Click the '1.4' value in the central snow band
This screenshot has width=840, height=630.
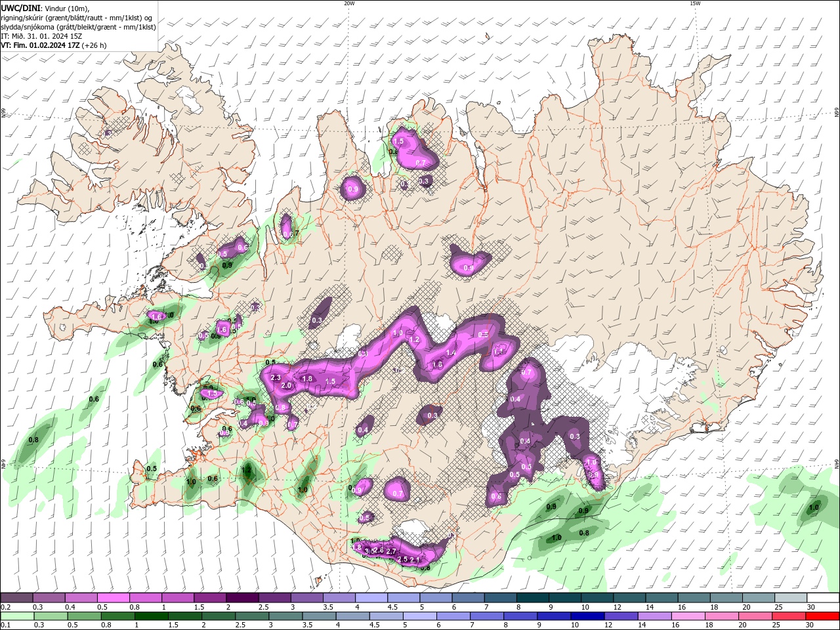pyautogui.click(x=451, y=353)
